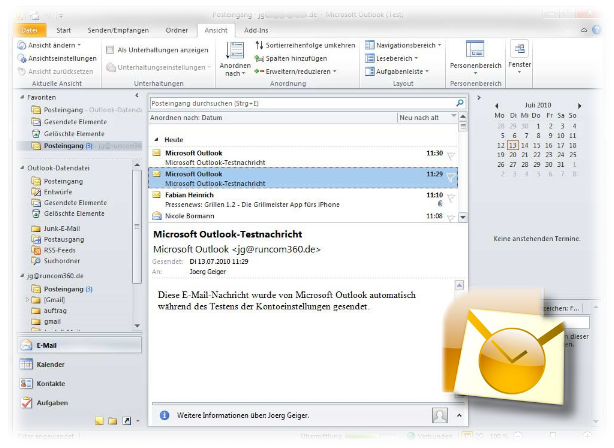Open Outlook help question mark
The image size is (614, 448).
pyautogui.click(x=596, y=30)
